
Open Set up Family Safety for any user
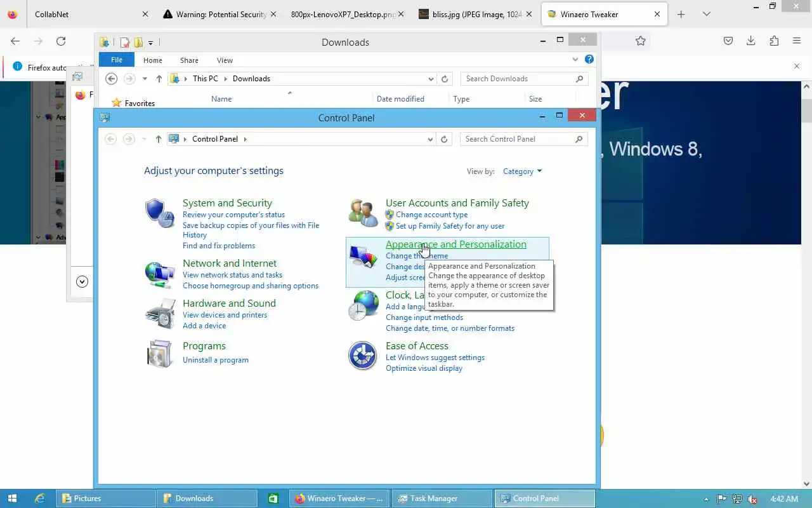[450, 226]
